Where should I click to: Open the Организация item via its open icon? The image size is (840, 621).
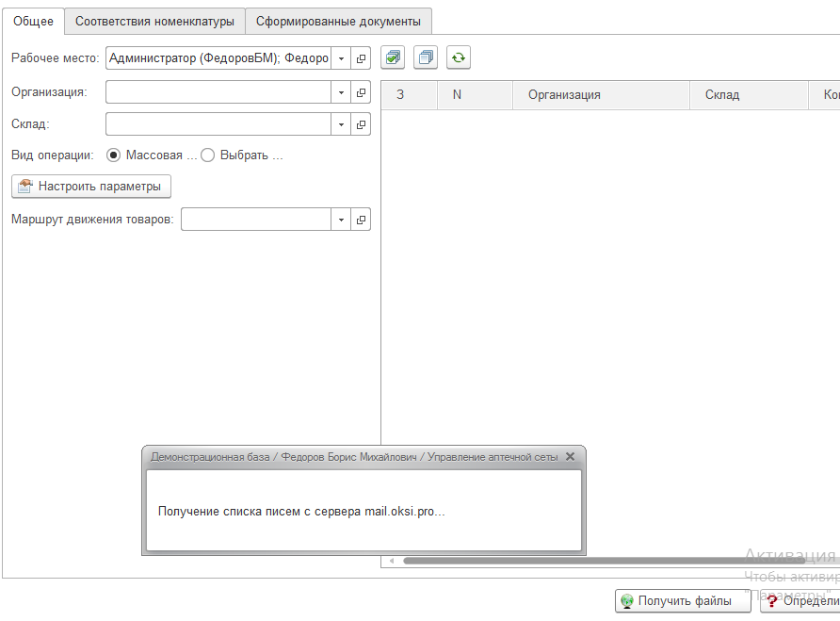[x=361, y=92]
